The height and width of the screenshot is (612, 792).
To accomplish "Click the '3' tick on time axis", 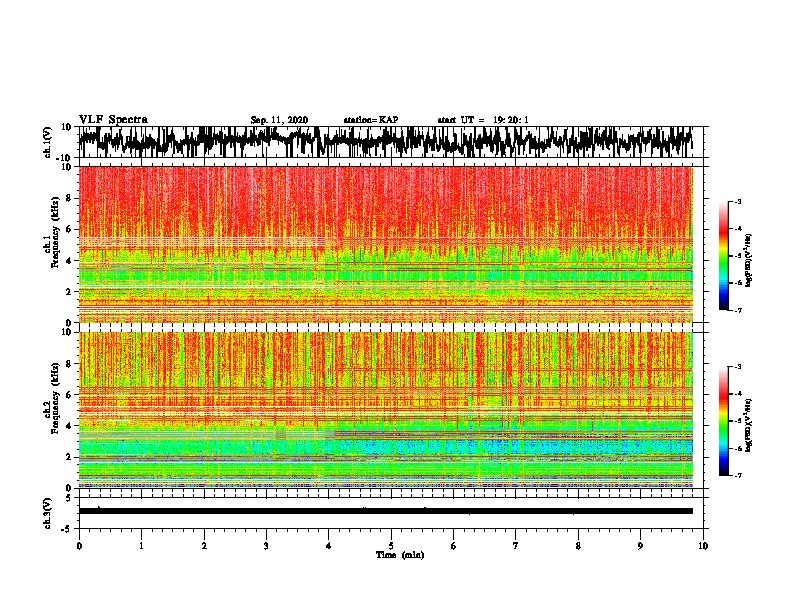I will pos(266,546).
